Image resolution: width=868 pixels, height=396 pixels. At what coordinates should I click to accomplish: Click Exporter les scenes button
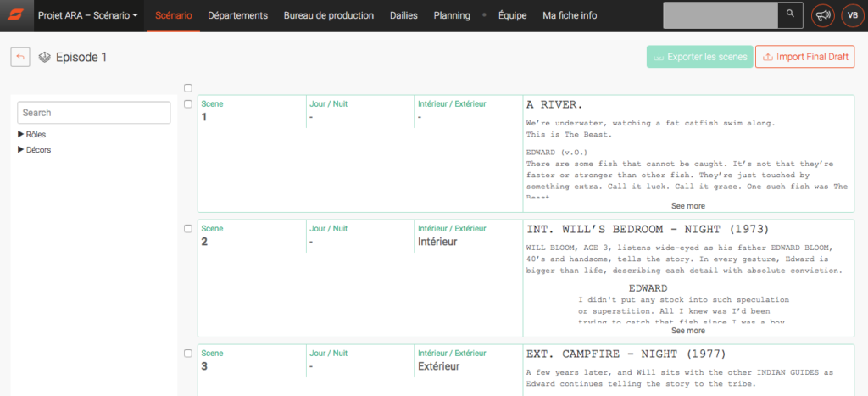[698, 57]
